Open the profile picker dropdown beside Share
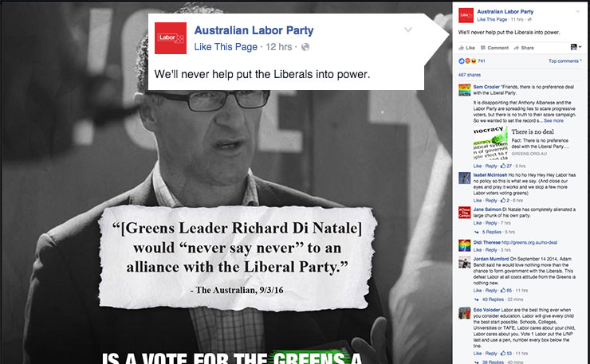 (x=576, y=47)
